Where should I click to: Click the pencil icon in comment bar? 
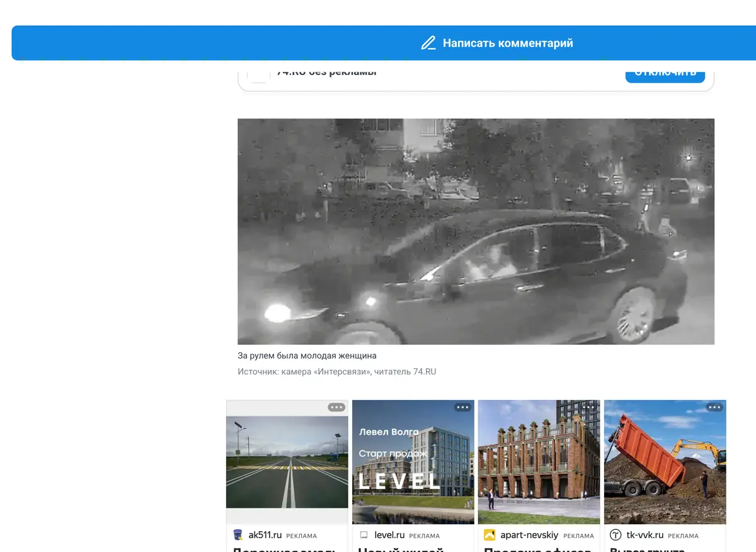click(428, 43)
